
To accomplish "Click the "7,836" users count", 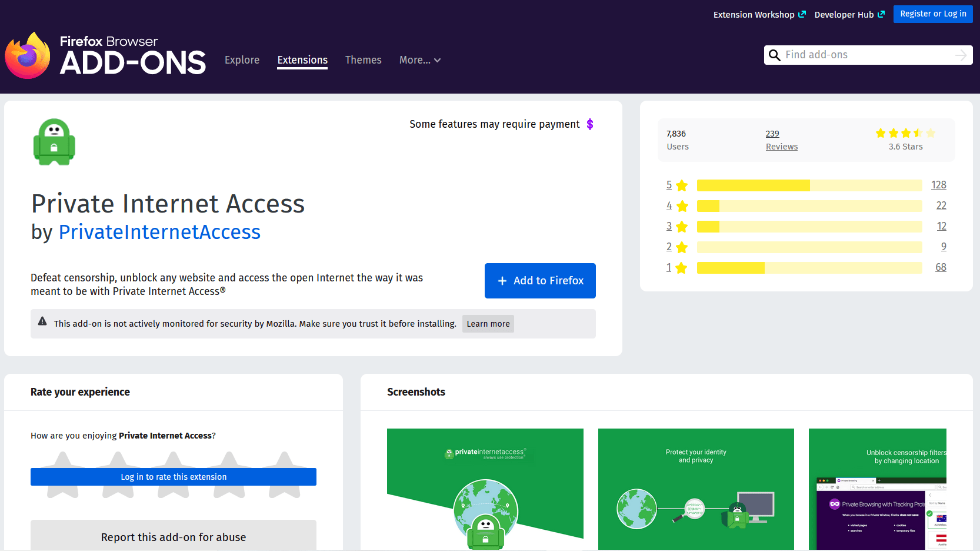I will [x=676, y=134].
